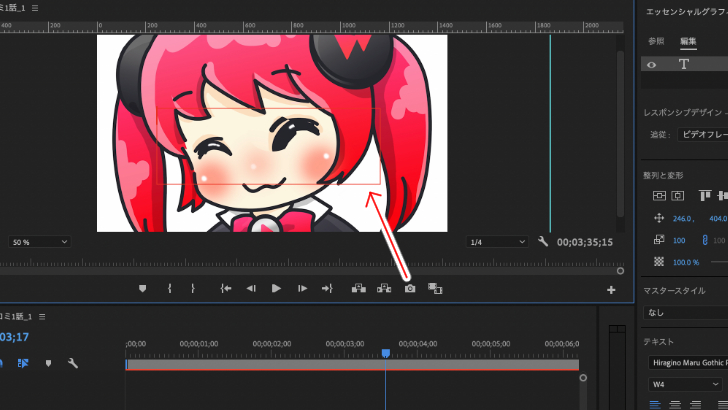Screen dimensions: 728x410
Task: Click the position Y value 404.0
Action: [718, 219]
